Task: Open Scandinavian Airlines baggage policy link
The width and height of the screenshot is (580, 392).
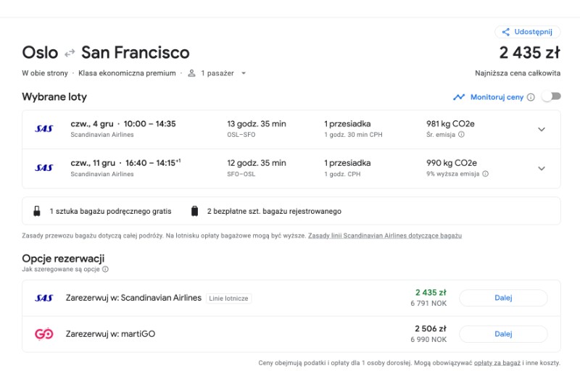Action: pos(385,235)
